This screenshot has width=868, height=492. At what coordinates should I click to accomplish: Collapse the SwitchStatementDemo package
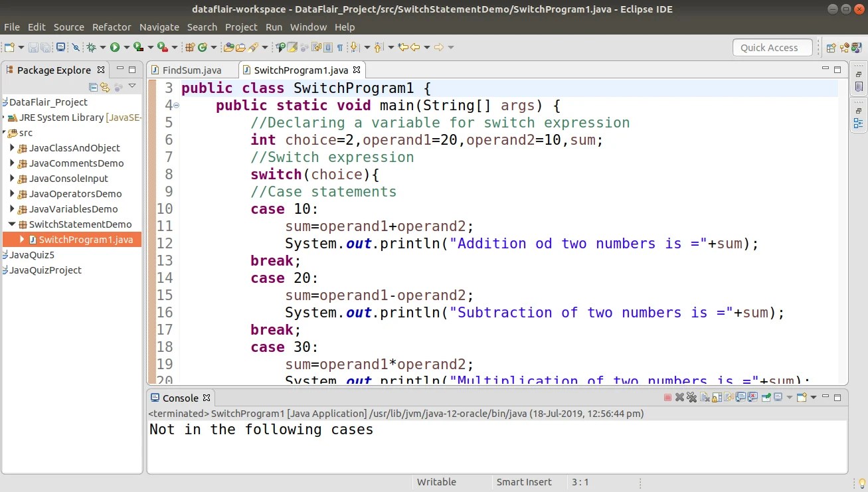pyautogui.click(x=12, y=224)
